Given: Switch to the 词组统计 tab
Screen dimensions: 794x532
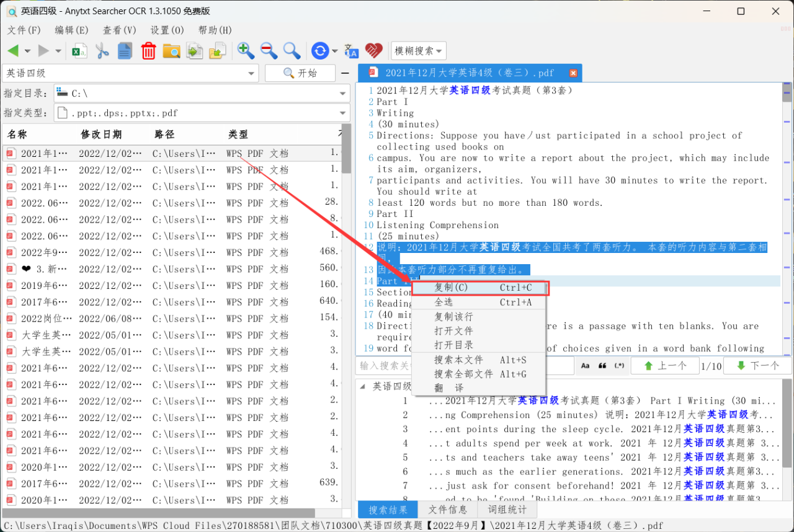Looking at the screenshot, I should coord(507,510).
